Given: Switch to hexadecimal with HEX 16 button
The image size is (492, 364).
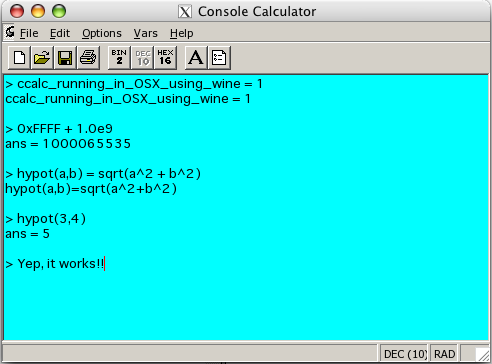Looking at the screenshot, I should 165,58.
